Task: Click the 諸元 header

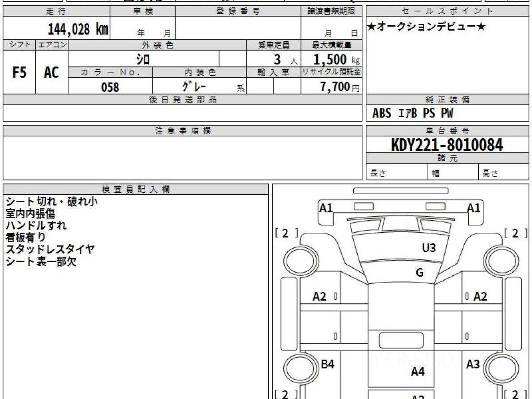Action: click(x=447, y=158)
